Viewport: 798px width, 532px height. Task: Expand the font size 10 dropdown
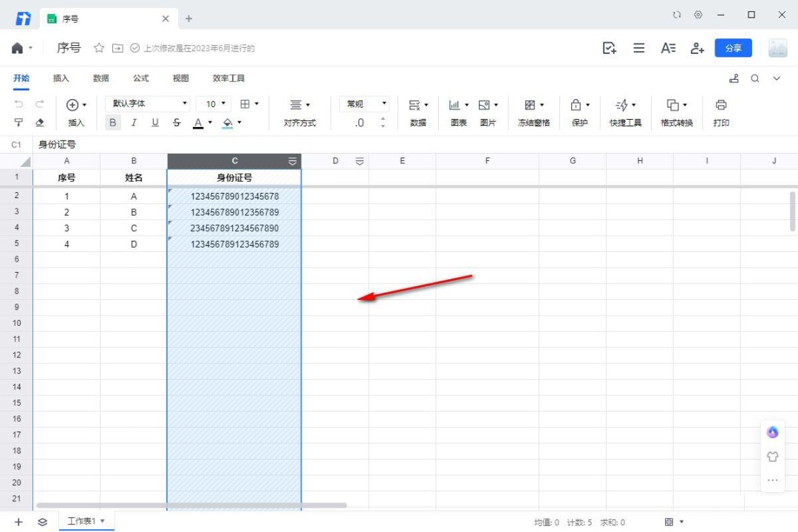point(215,104)
